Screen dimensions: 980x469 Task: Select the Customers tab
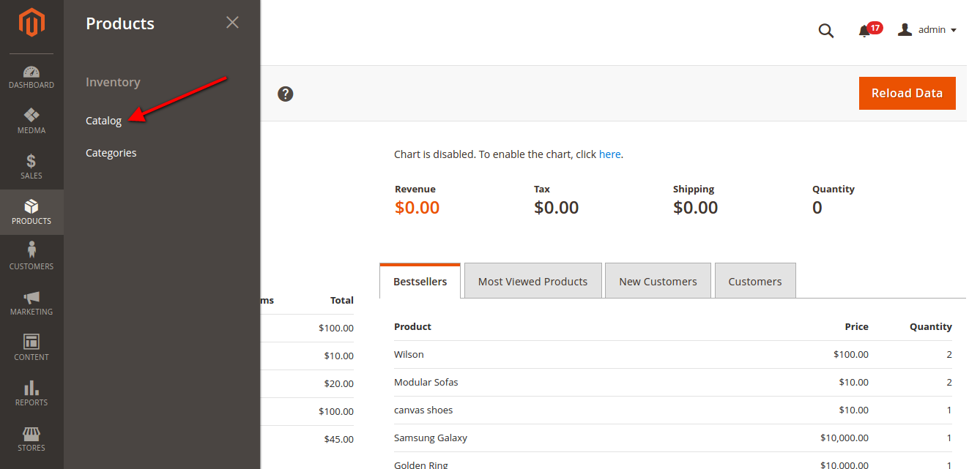pyautogui.click(x=755, y=280)
